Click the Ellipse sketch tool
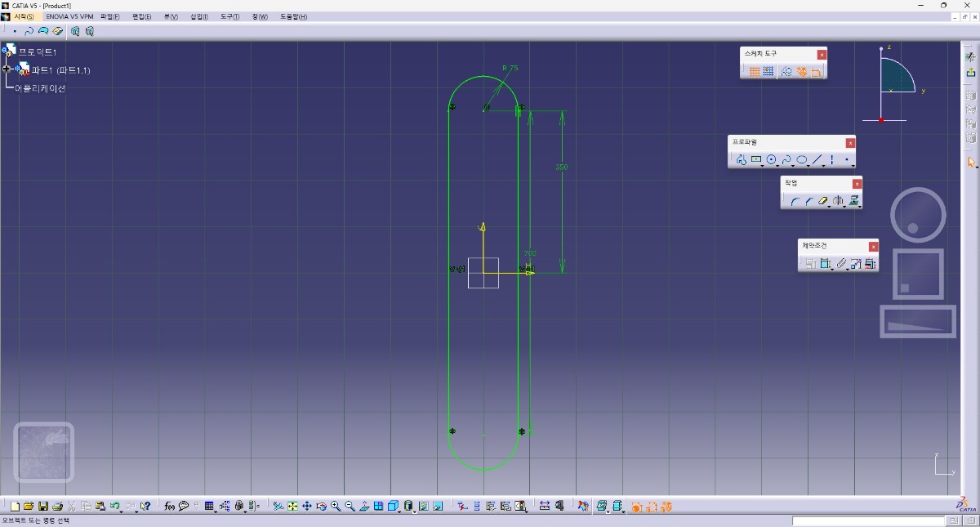This screenshot has width=980, height=527. click(x=802, y=160)
